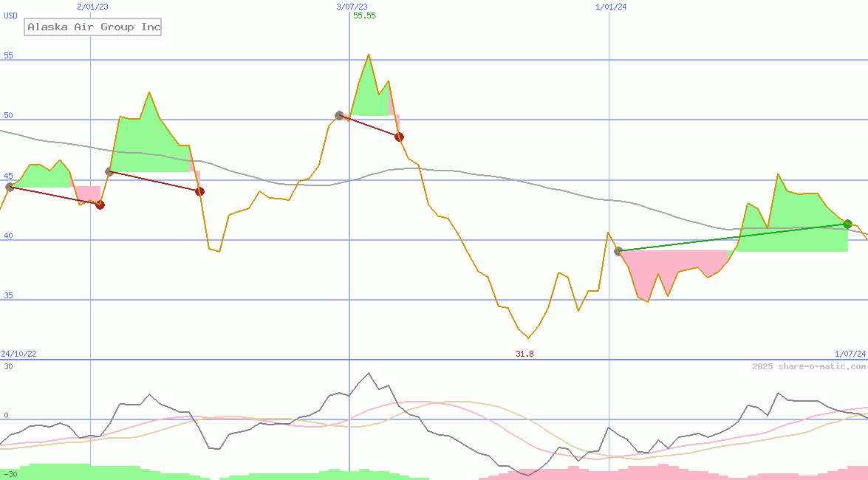Image resolution: width=868 pixels, height=480 pixels.
Task: Click the red exit marker below the 55.55 peak
Action: click(399, 137)
